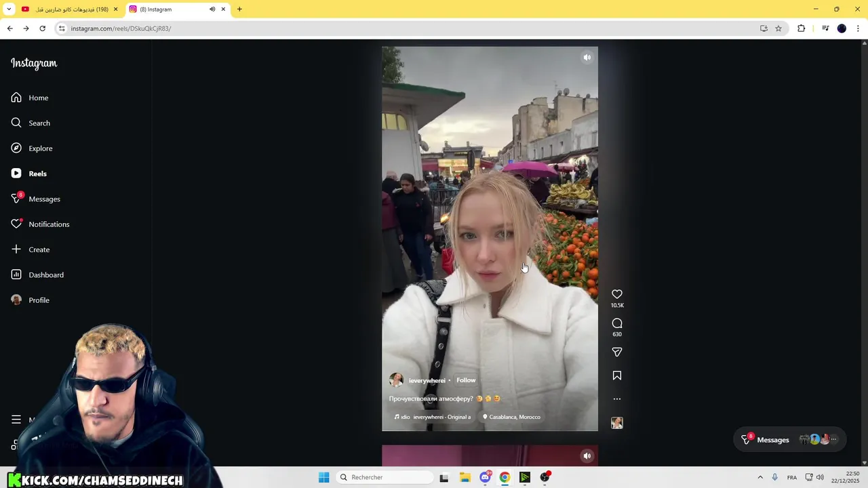Switch the FRA keyboard language

[792, 477]
